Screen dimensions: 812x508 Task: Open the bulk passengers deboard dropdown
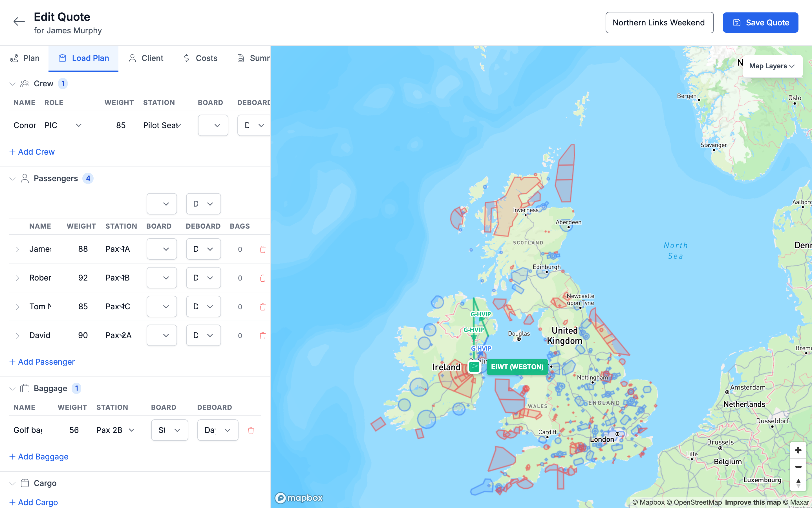click(203, 203)
